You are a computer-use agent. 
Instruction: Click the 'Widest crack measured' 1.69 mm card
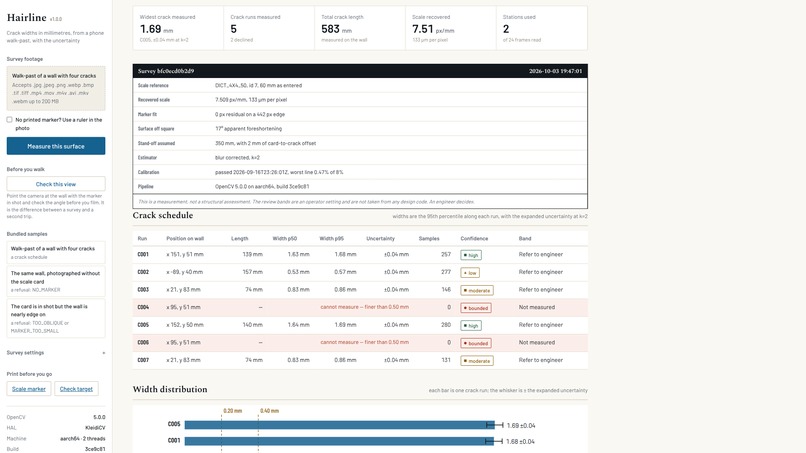(178, 28)
